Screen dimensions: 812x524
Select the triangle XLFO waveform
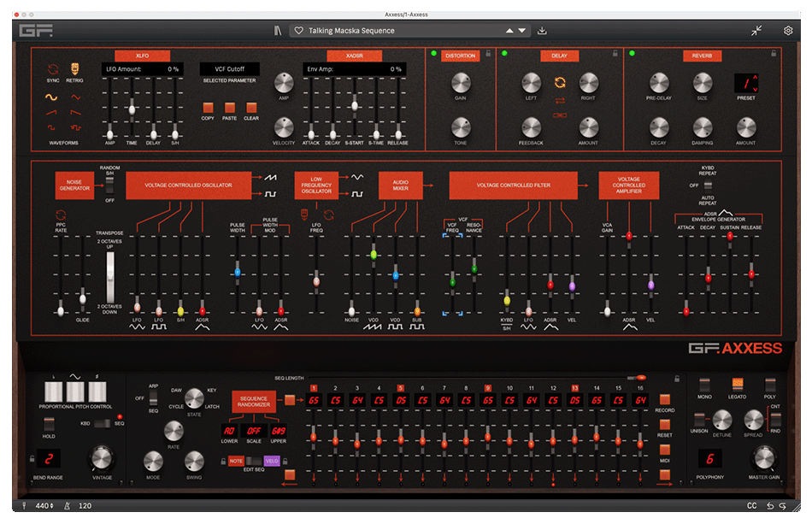click(75, 97)
